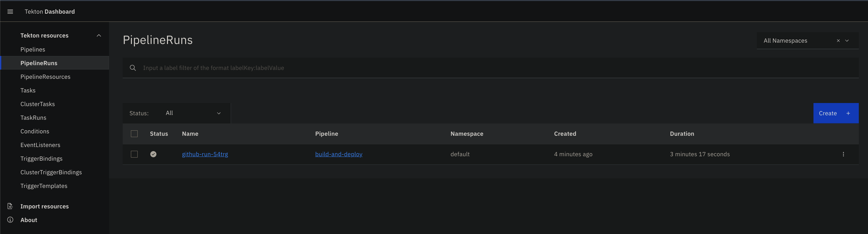The image size is (868, 234).
Task: Click the label filter search icon
Action: (133, 68)
